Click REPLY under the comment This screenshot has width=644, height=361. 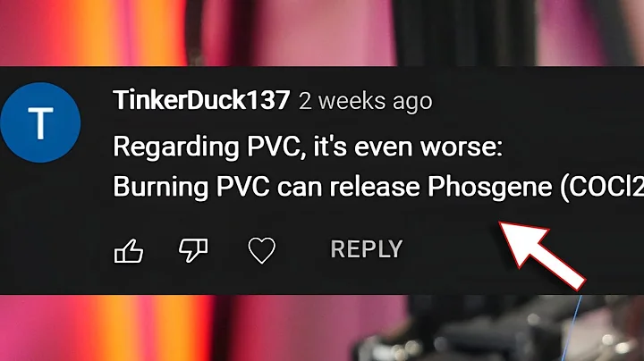point(367,249)
